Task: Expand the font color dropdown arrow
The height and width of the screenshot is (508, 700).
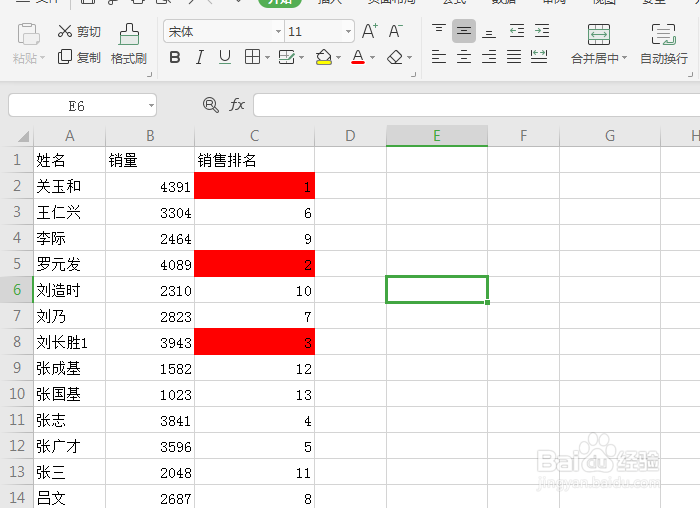Action: click(372, 58)
